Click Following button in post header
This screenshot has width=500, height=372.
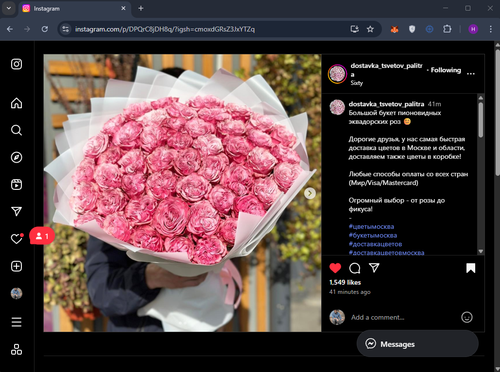pyautogui.click(x=446, y=70)
